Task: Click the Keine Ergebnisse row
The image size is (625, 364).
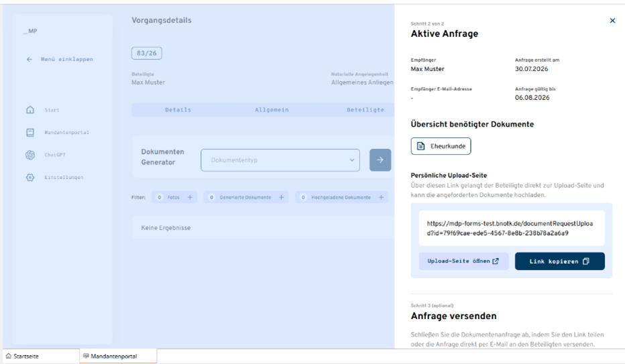Action: coord(263,228)
